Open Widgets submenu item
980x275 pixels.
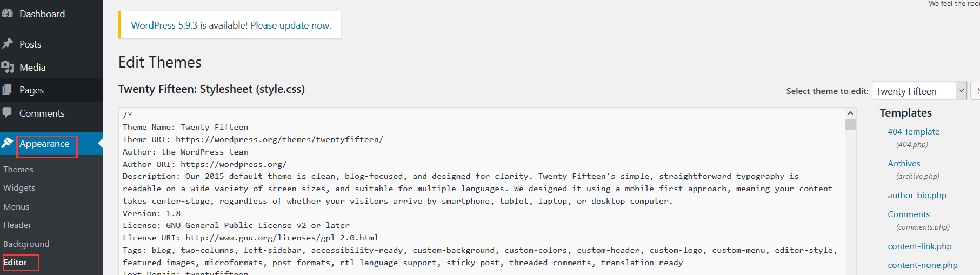[19, 187]
